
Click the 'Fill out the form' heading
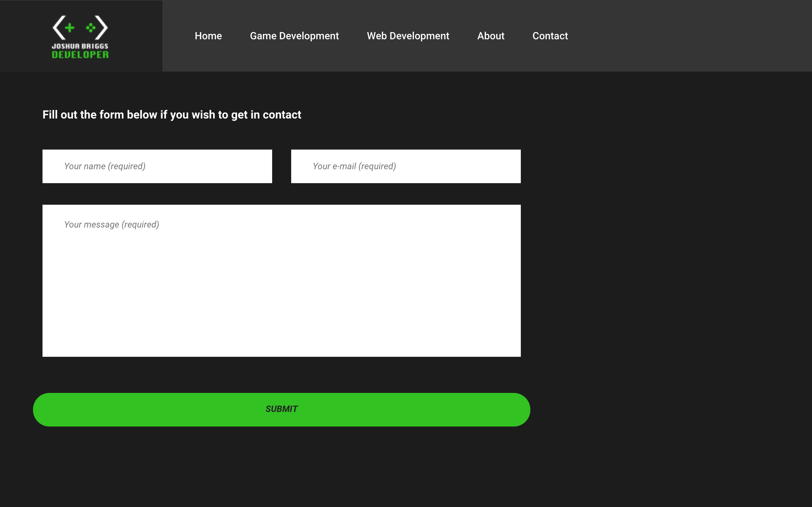[x=172, y=115]
